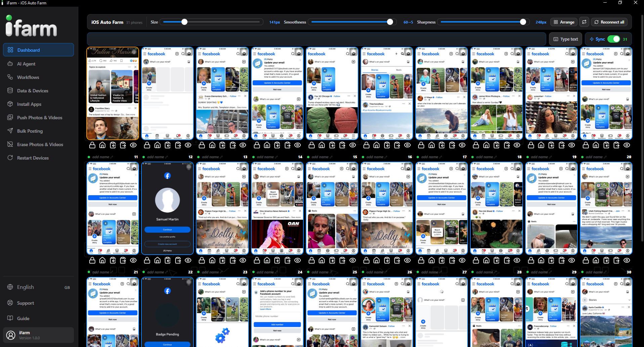Click the pencil icon next to add name 12
Screen dimensions: 644x347
click(167, 157)
